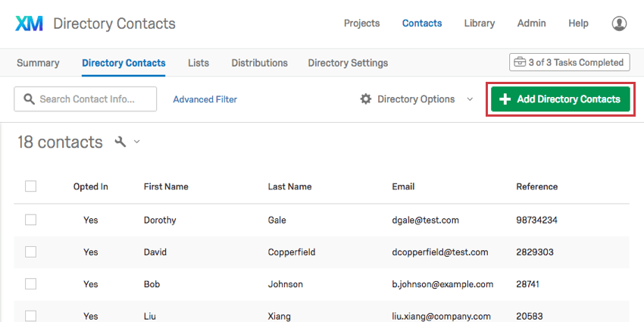Switch to the Summary tab
644x322 pixels.
tap(38, 63)
